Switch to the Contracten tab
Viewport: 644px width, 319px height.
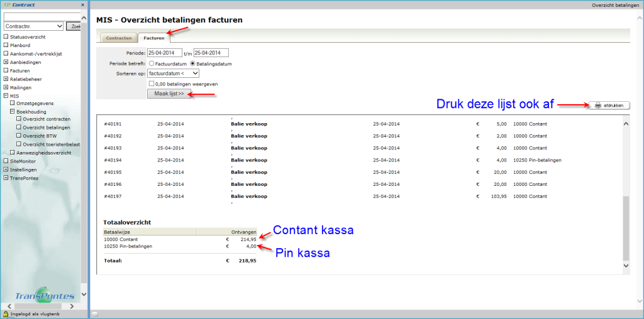(x=119, y=38)
